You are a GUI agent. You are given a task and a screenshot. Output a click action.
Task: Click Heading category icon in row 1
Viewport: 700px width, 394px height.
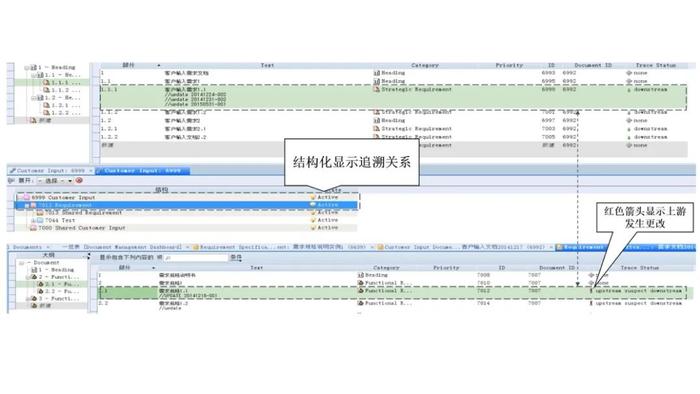pos(376,73)
